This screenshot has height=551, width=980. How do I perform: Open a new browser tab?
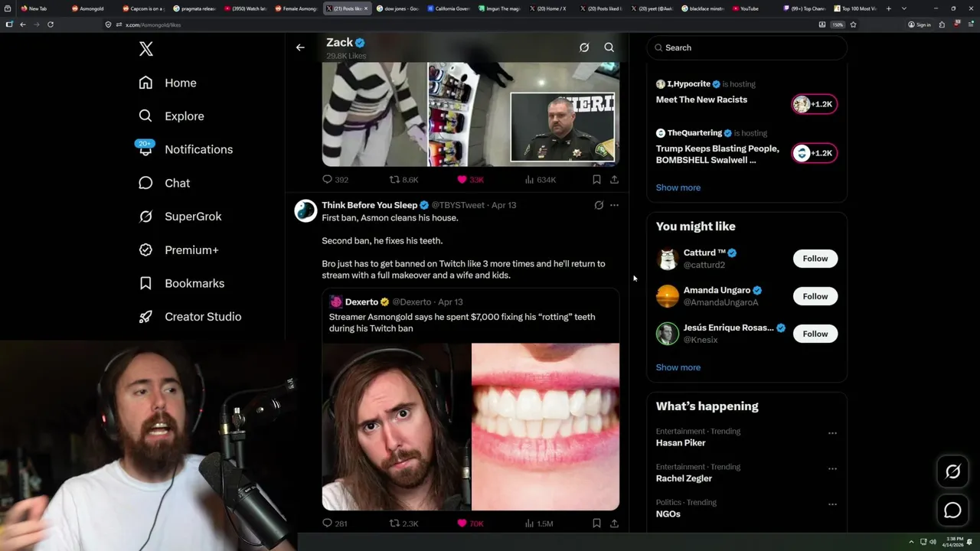888,8
